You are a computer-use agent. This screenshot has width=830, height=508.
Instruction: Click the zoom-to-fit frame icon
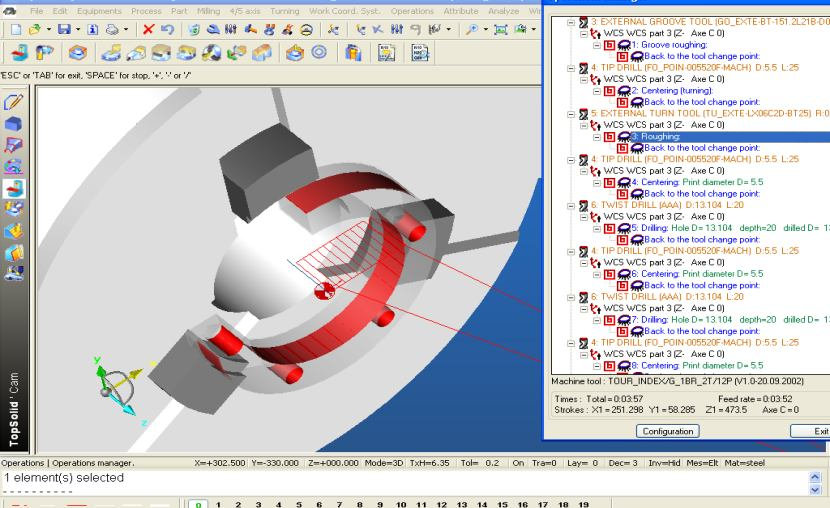coord(500,30)
